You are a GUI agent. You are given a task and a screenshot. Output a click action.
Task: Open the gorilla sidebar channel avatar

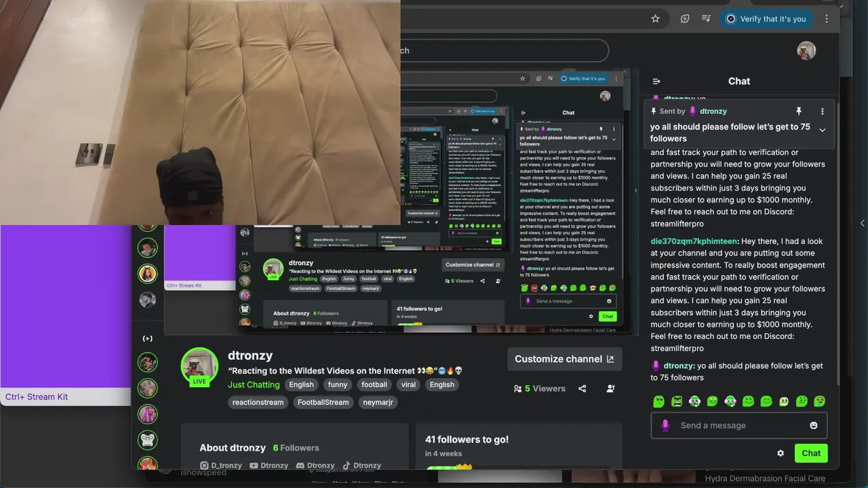(x=148, y=440)
